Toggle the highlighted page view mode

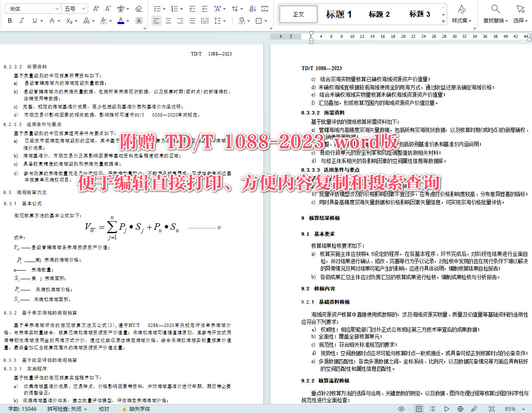click(418, 408)
